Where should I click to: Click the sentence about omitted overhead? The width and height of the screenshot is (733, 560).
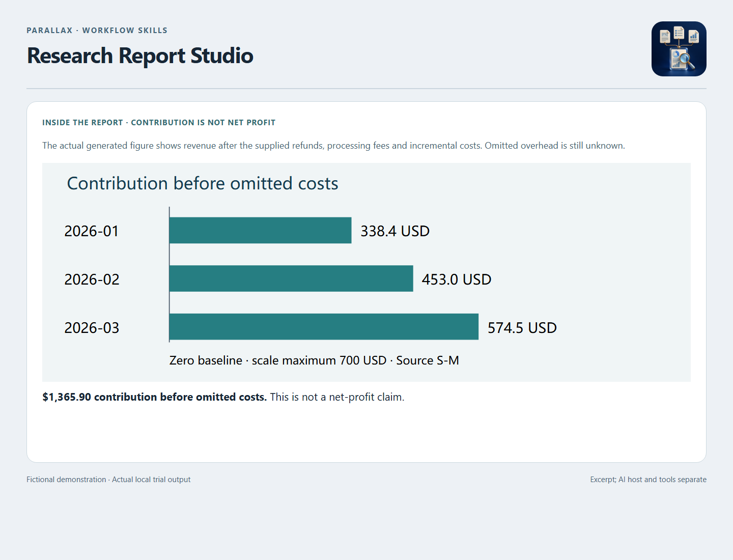coord(555,146)
